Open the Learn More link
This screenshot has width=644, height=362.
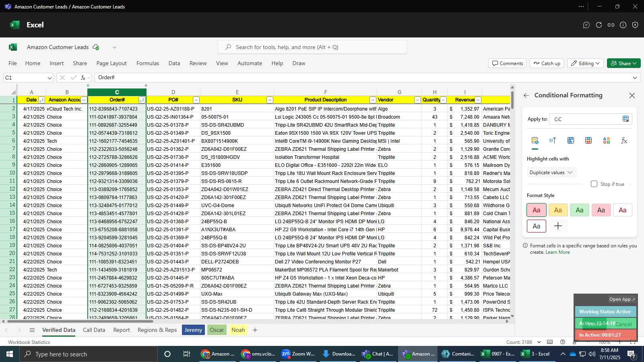pyautogui.click(x=557, y=252)
